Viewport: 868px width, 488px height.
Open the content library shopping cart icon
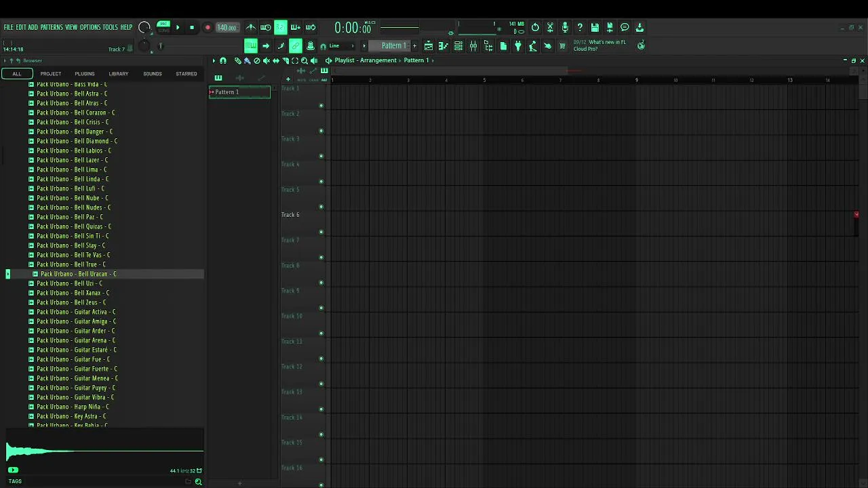coord(562,46)
